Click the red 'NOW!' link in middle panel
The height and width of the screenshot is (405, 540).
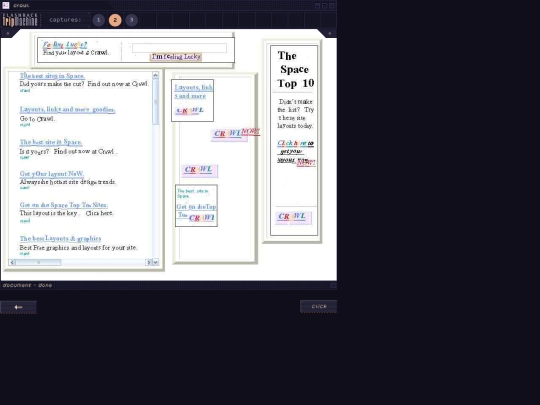coord(251,132)
